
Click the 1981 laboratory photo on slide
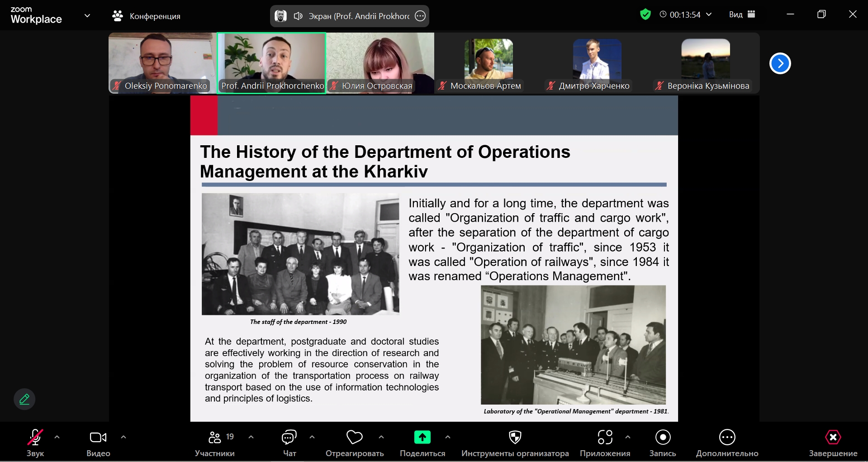(x=573, y=345)
